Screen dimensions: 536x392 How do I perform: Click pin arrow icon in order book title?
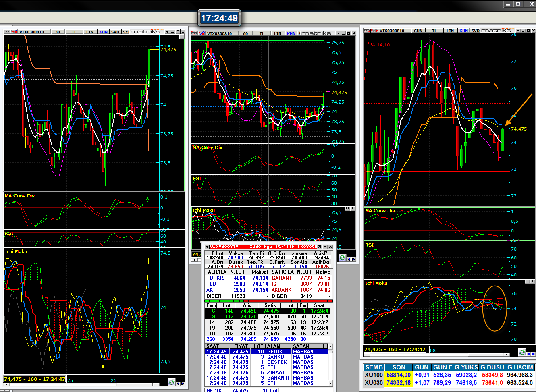pos(320,247)
